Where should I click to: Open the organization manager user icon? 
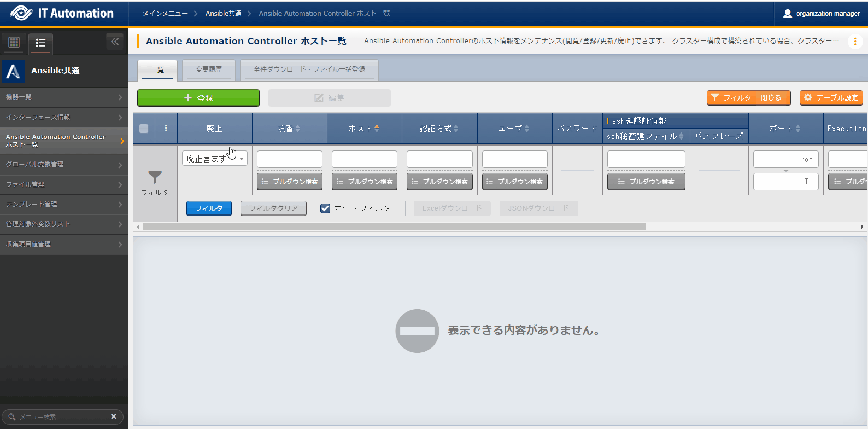tap(787, 14)
